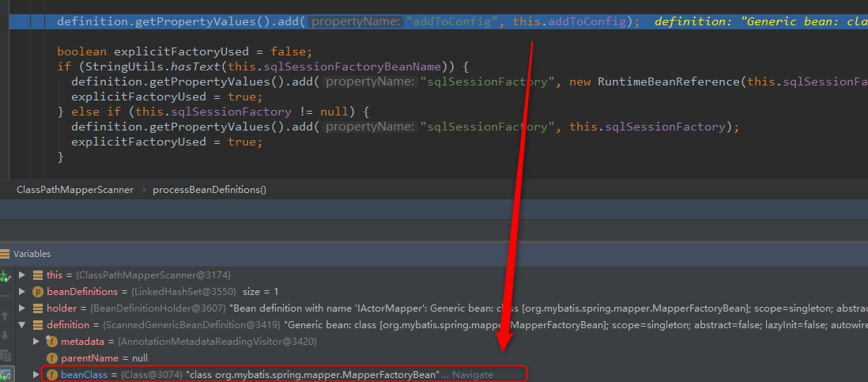This screenshot has height=382, width=868.
Task: Click the move watch up arrow icon
Action: [x=5, y=315]
